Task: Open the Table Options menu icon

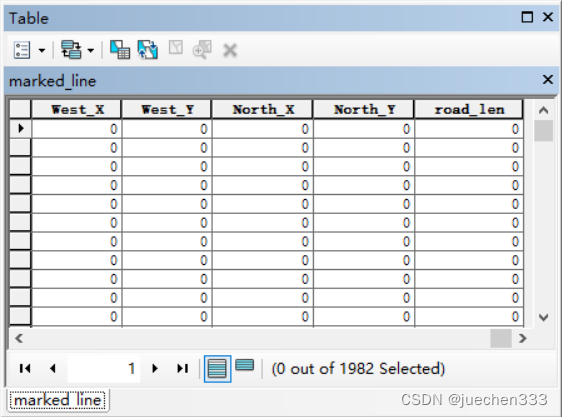Action: tap(22, 50)
